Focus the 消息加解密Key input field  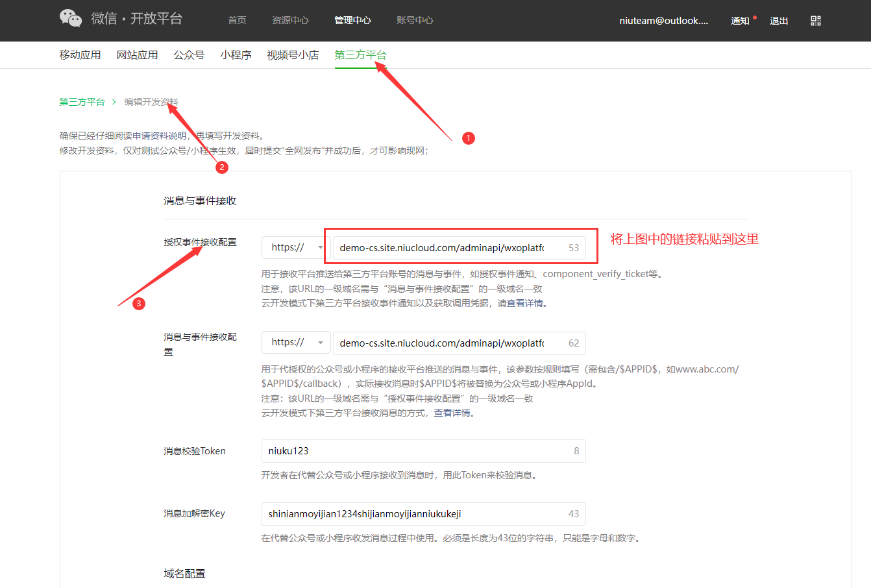(x=415, y=514)
